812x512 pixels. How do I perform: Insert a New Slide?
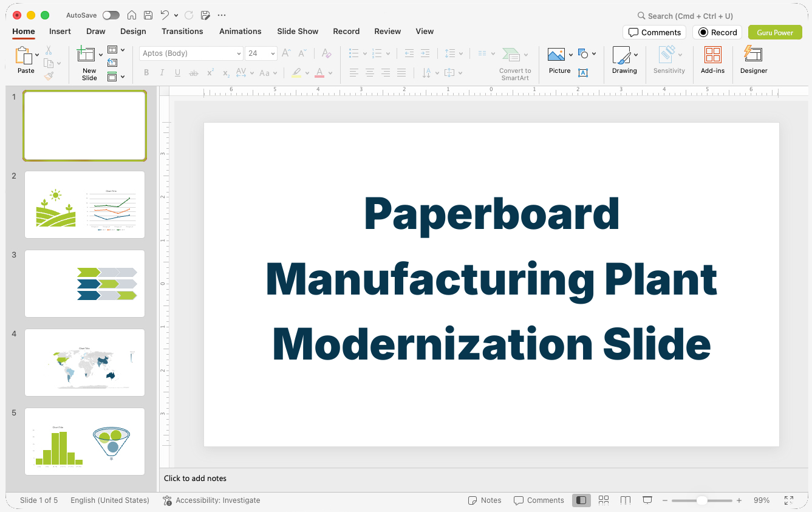pos(89,63)
